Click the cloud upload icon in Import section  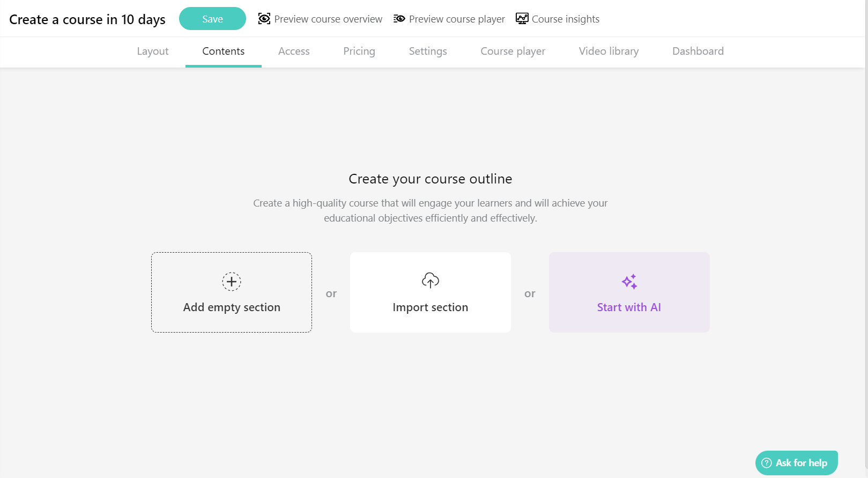[430, 280]
